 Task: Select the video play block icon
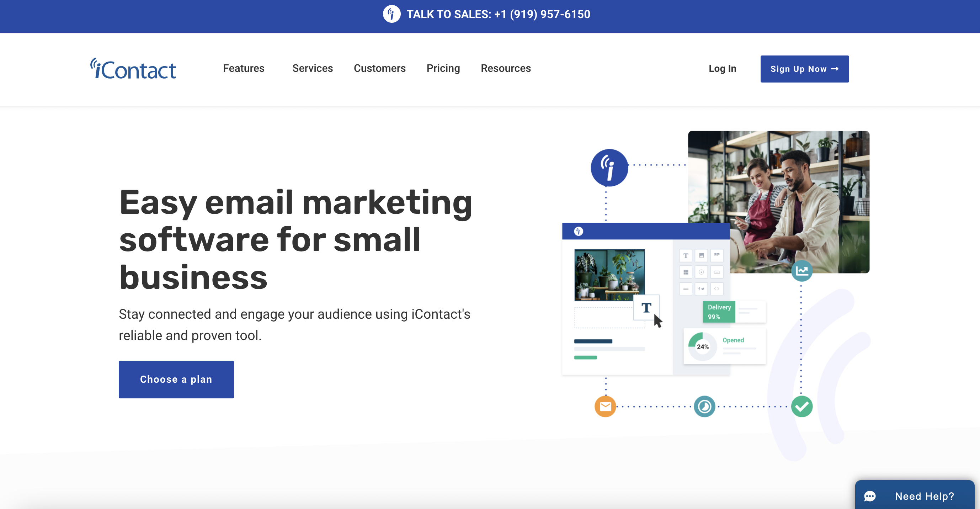click(x=701, y=272)
